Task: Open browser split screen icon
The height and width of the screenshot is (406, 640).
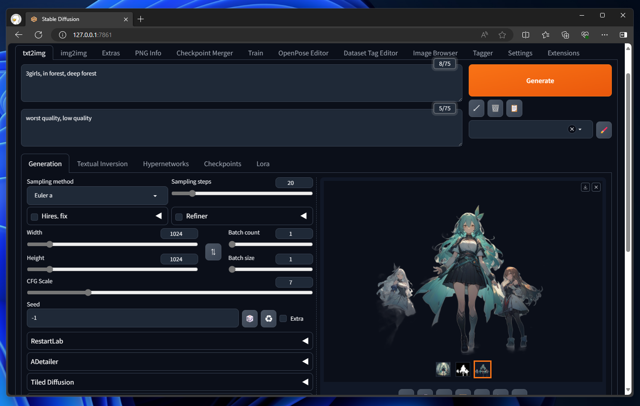Action: (x=526, y=35)
